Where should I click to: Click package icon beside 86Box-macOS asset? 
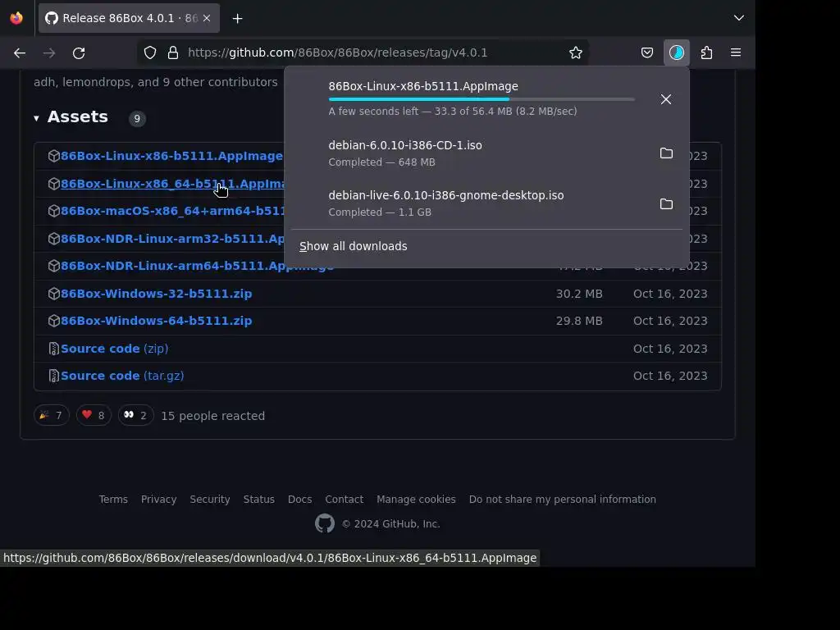point(53,211)
